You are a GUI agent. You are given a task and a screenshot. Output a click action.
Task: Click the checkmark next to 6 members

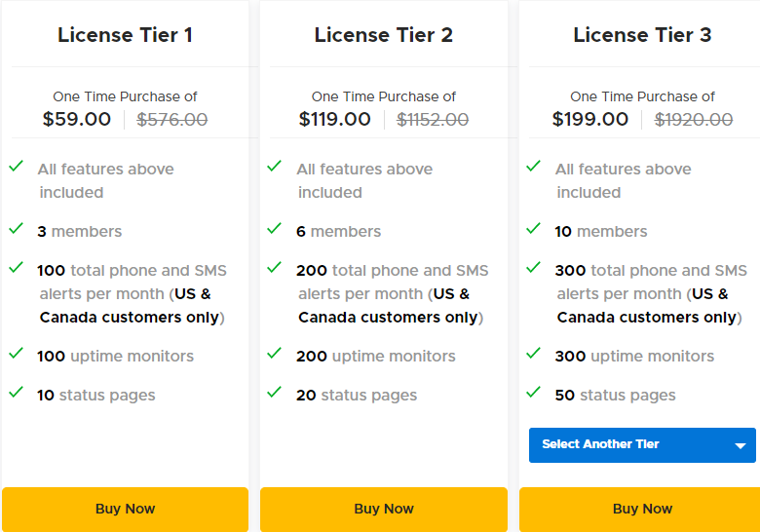275,229
